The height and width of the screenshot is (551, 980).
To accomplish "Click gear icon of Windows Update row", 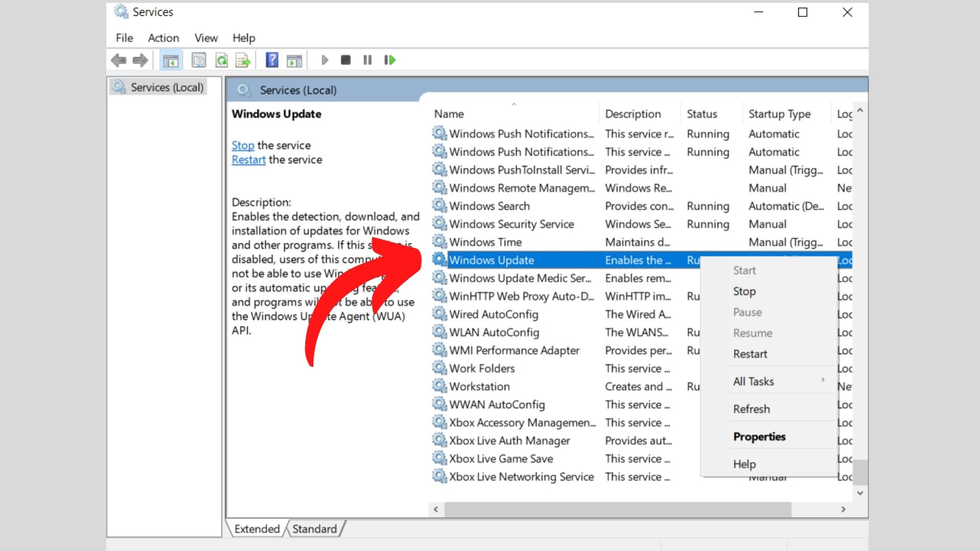I will (x=439, y=260).
